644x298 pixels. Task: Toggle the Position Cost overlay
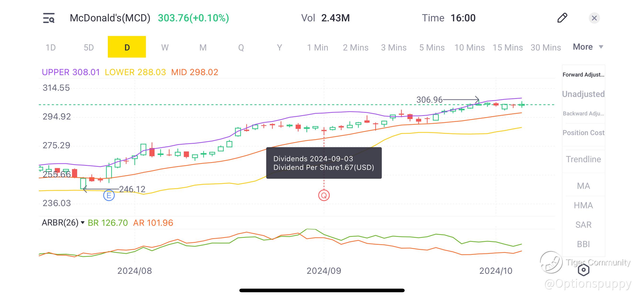pos(583,133)
